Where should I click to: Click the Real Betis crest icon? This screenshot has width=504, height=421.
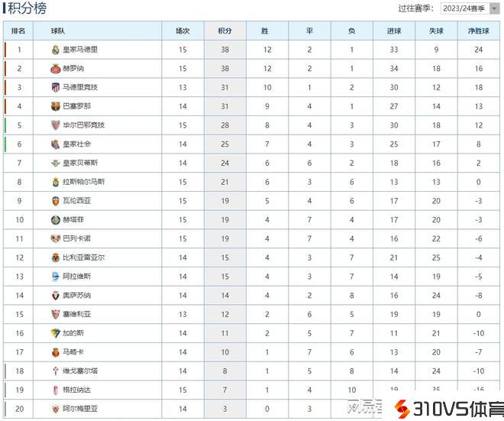(x=55, y=163)
